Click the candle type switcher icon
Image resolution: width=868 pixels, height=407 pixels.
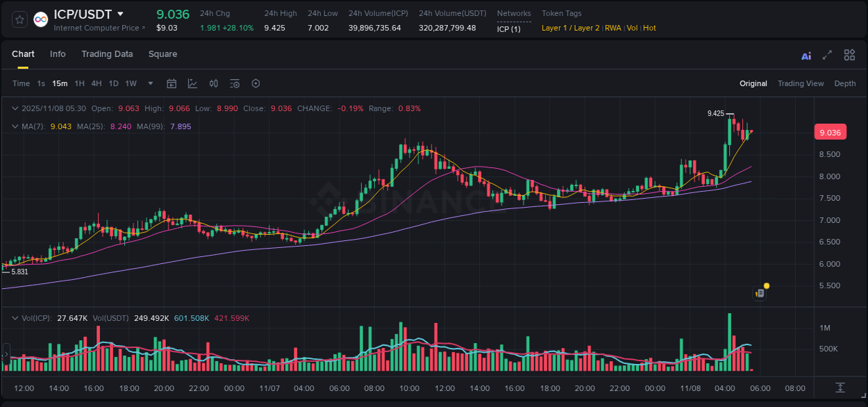click(213, 83)
